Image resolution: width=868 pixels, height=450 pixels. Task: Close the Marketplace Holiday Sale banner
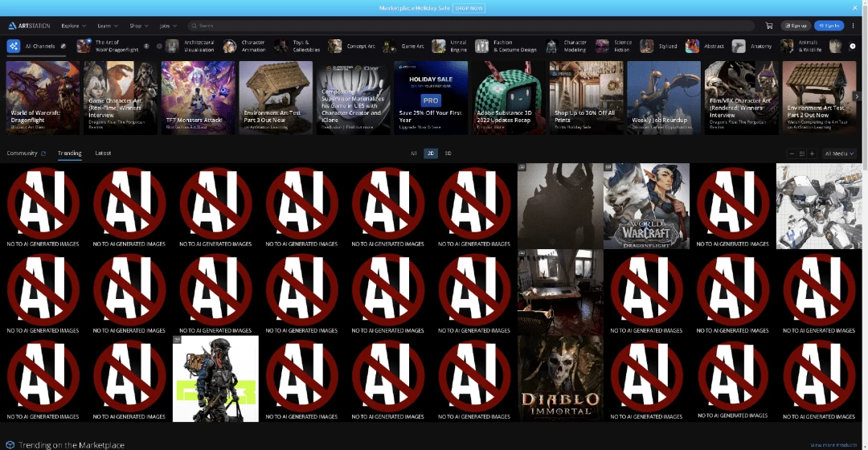(854, 8)
